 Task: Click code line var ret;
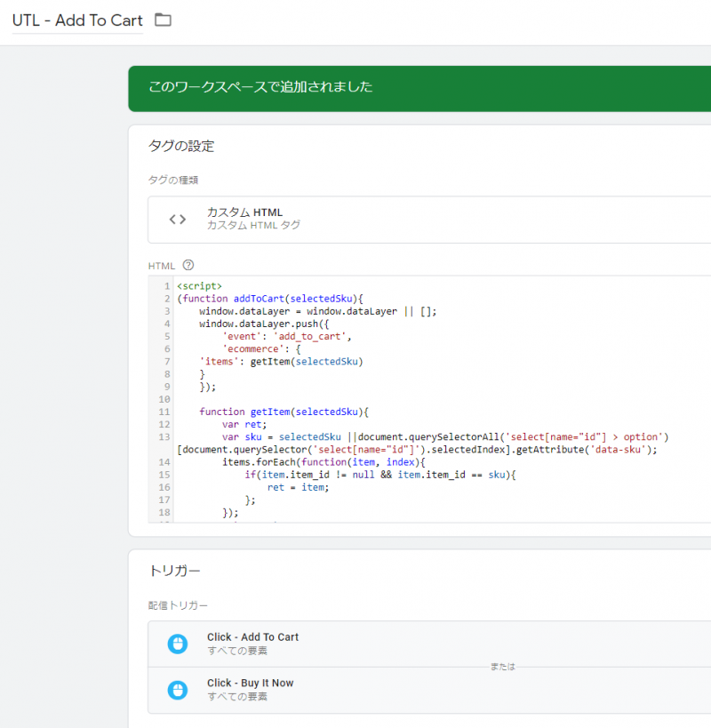click(x=244, y=424)
